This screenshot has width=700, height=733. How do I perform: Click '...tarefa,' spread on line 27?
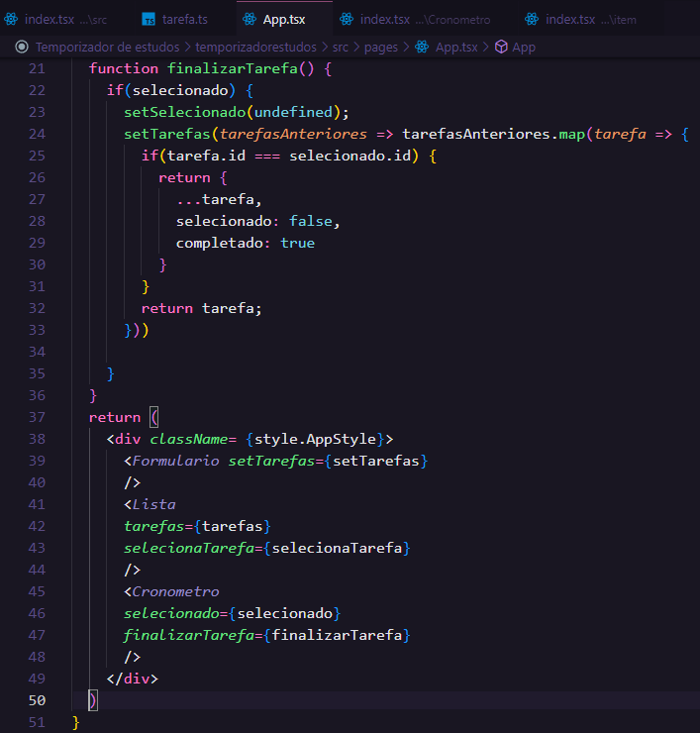click(x=219, y=200)
